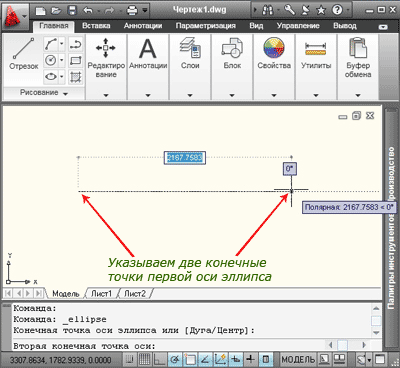The image size is (400, 368).
Task: Open the Буфер обмена clipboard panel
Action: tap(358, 67)
